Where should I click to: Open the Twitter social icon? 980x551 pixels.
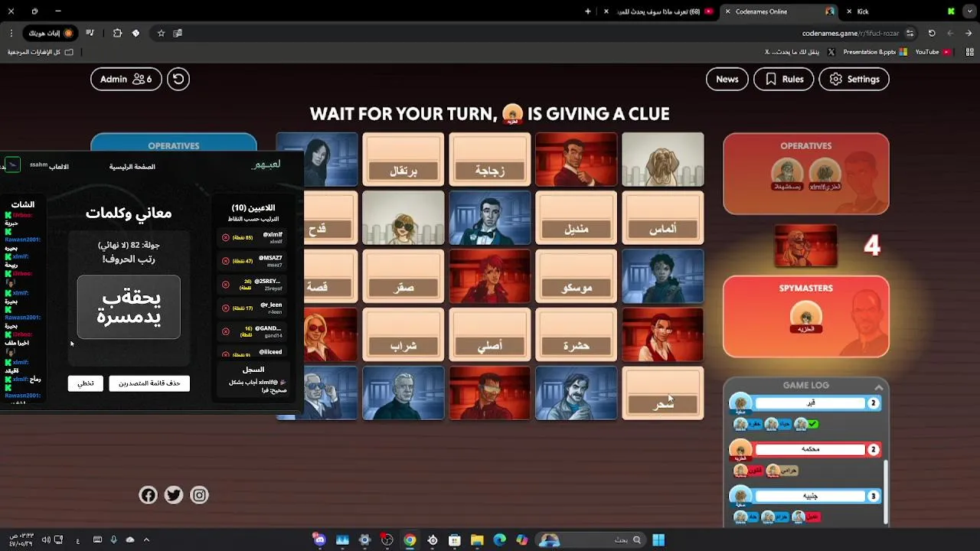click(x=174, y=495)
